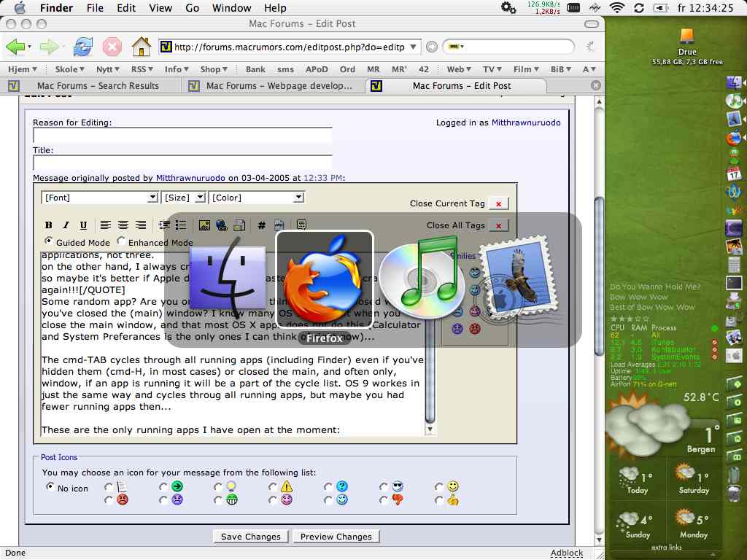Align text left in editor toolbar
The width and height of the screenshot is (747, 560).
[106, 225]
